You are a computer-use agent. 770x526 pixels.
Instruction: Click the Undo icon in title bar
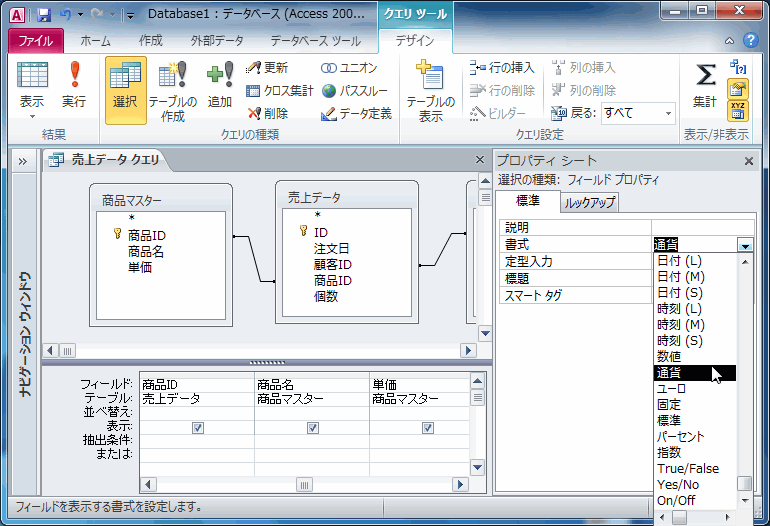(x=65, y=15)
